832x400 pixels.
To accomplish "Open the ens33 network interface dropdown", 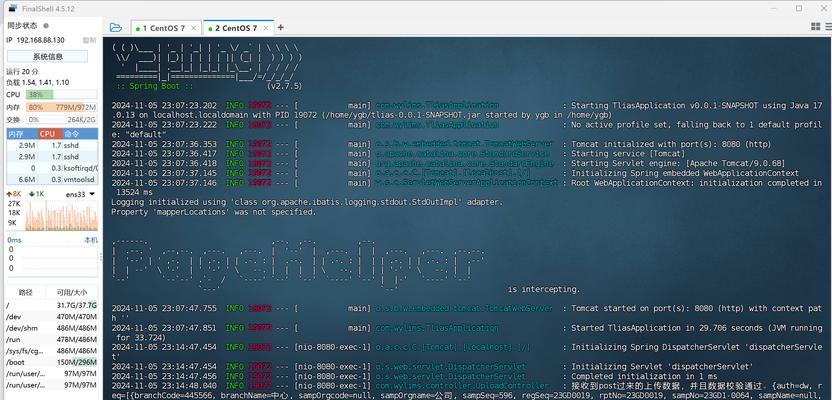I will pos(81,194).
